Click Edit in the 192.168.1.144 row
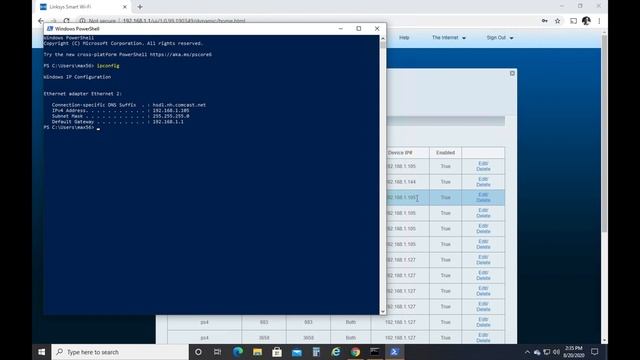Viewport: 640px width, 360px height. click(x=483, y=179)
